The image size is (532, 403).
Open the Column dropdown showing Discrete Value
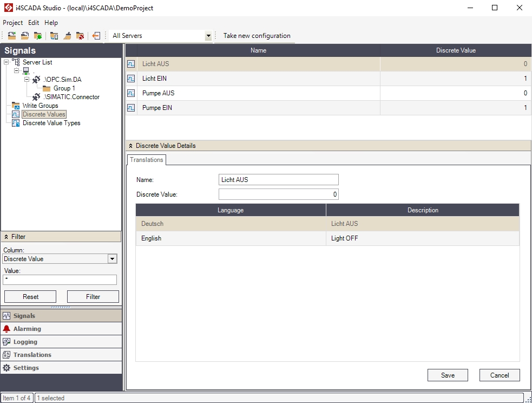click(x=112, y=259)
